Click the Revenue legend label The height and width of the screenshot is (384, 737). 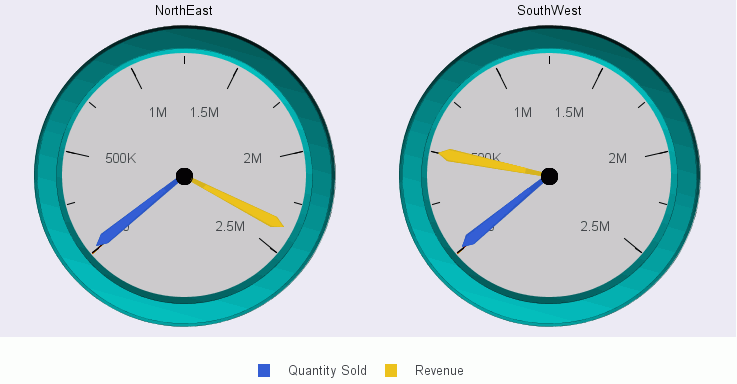pyautogui.click(x=439, y=370)
